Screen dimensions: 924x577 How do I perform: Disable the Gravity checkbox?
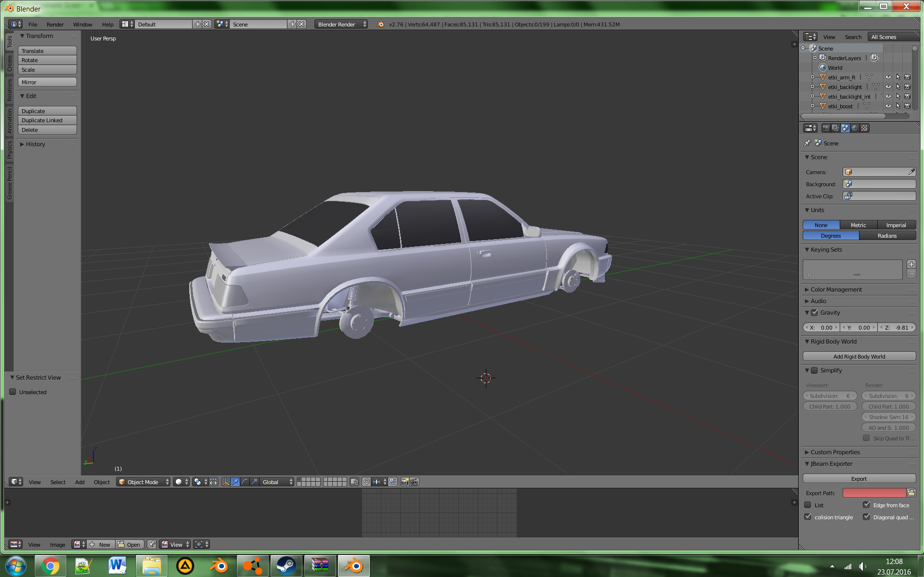point(814,312)
